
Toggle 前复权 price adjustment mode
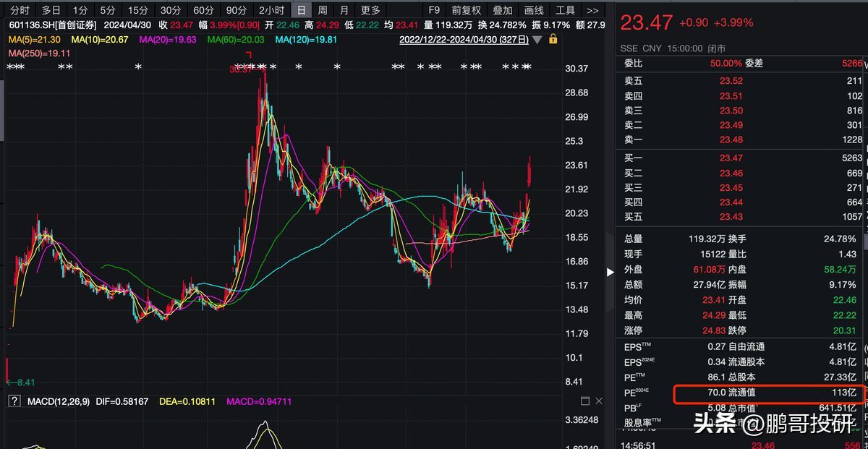(467, 10)
